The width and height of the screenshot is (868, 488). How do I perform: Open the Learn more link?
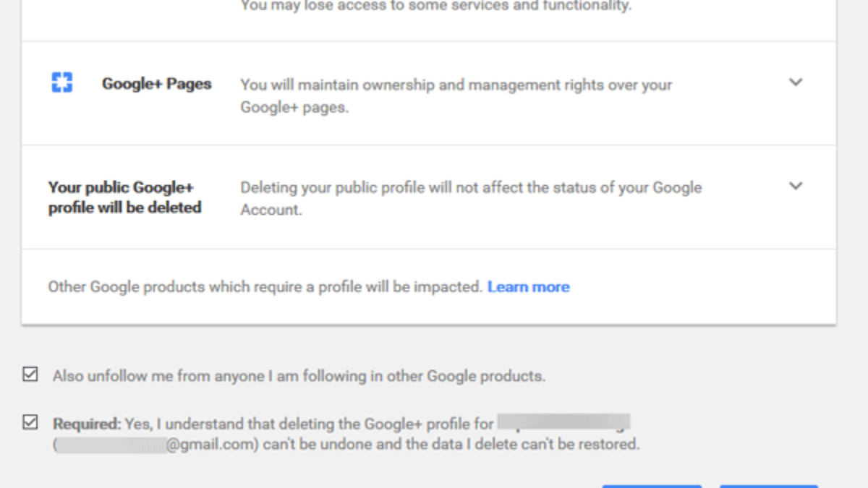coord(528,287)
